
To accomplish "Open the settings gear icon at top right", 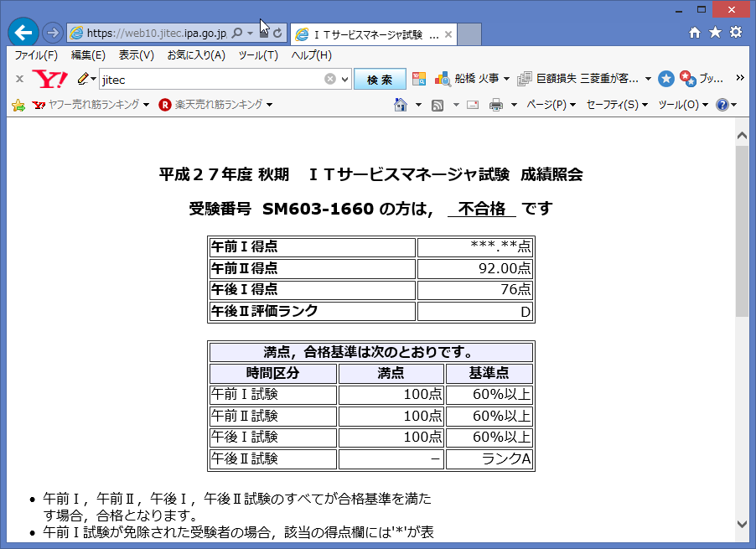I will 738,32.
